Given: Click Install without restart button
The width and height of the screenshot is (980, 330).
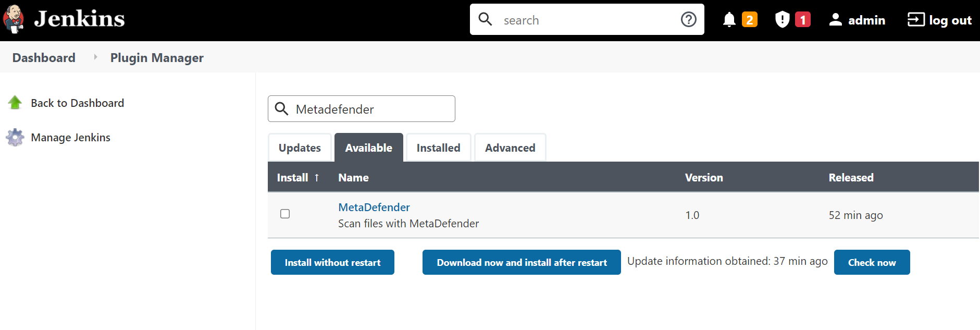Looking at the screenshot, I should click(x=332, y=262).
